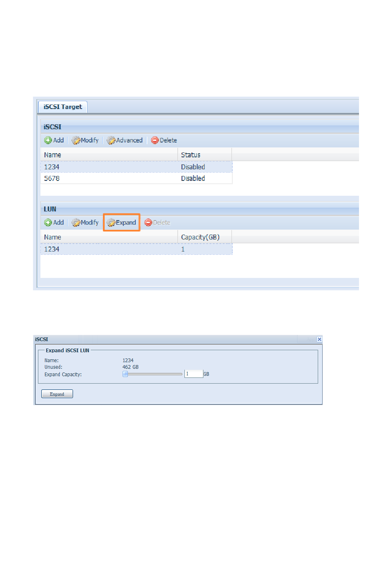392x586 pixels.
Task: Switch to the iSCSI Target tab
Action: tap(63, 107)
